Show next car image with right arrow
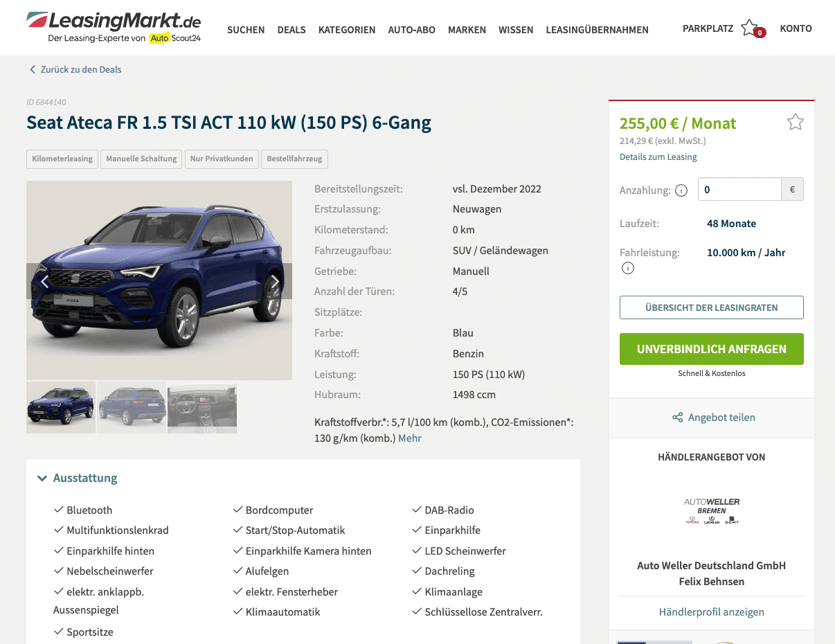835x644 pixels. (275, 281)
